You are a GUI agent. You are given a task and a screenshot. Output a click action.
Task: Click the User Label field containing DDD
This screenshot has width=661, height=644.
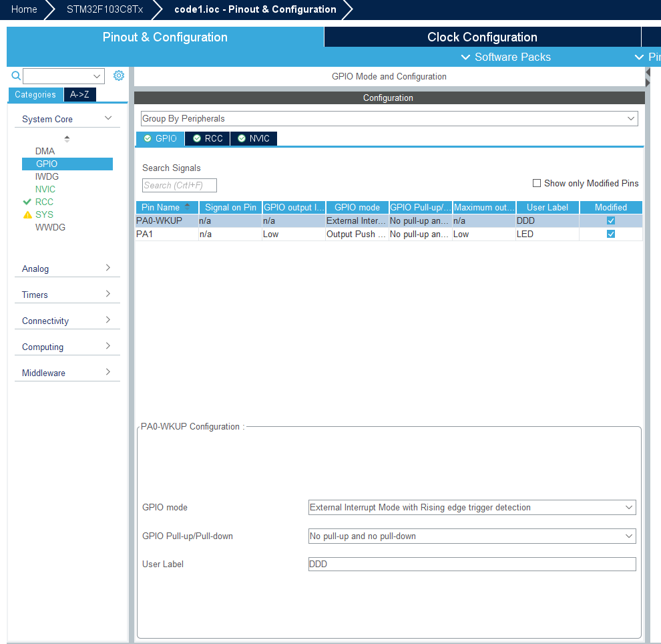(x=472, y=564)
